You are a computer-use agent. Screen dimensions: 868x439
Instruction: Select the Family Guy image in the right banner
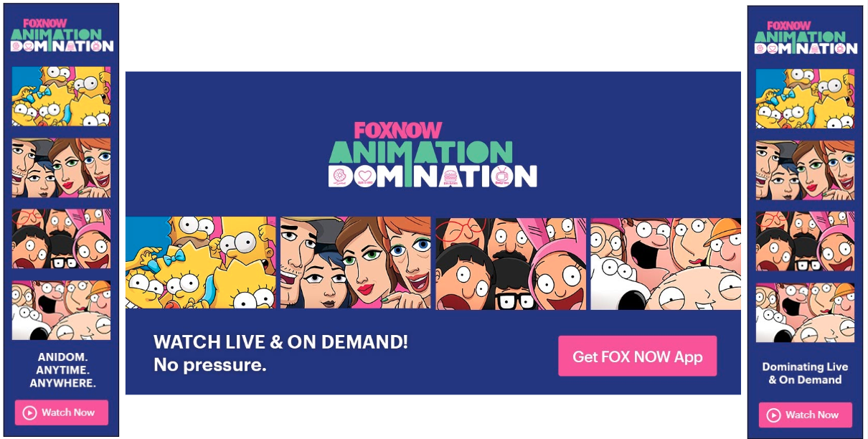click(x=805, y=312)
